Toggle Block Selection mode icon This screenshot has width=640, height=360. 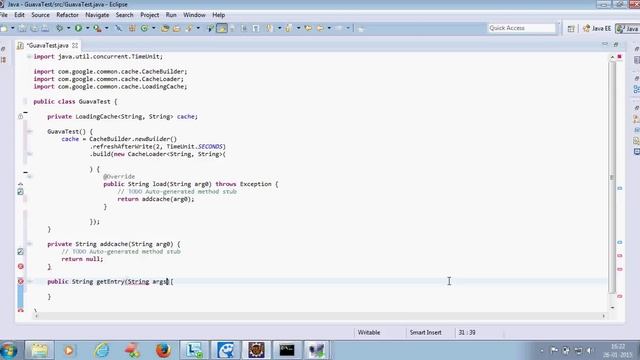coord(244,28)
